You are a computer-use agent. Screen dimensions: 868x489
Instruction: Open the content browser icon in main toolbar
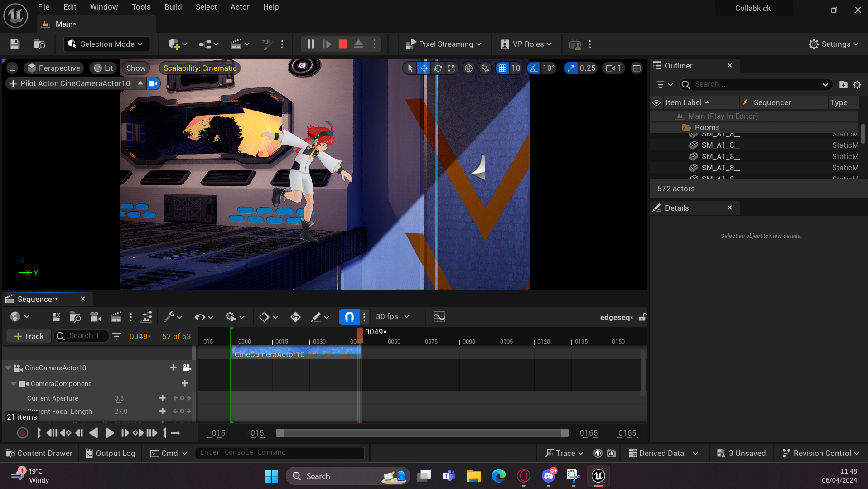tap(39, 44)
